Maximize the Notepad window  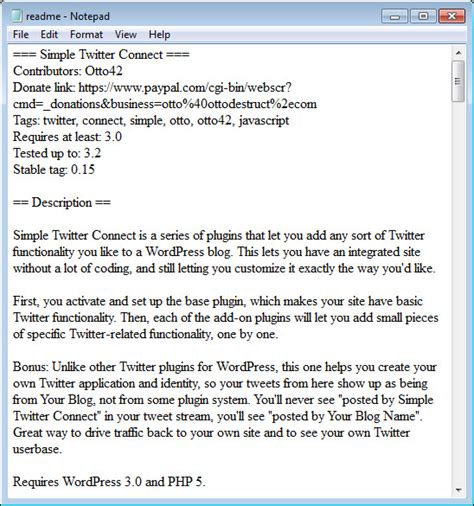pyautogui.click(x=423, y=16)
